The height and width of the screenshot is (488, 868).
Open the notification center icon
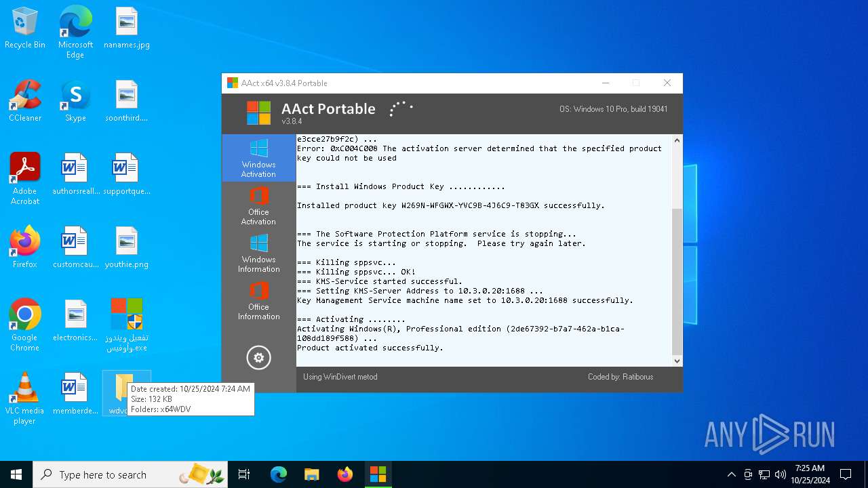click(x=846, y=474)
